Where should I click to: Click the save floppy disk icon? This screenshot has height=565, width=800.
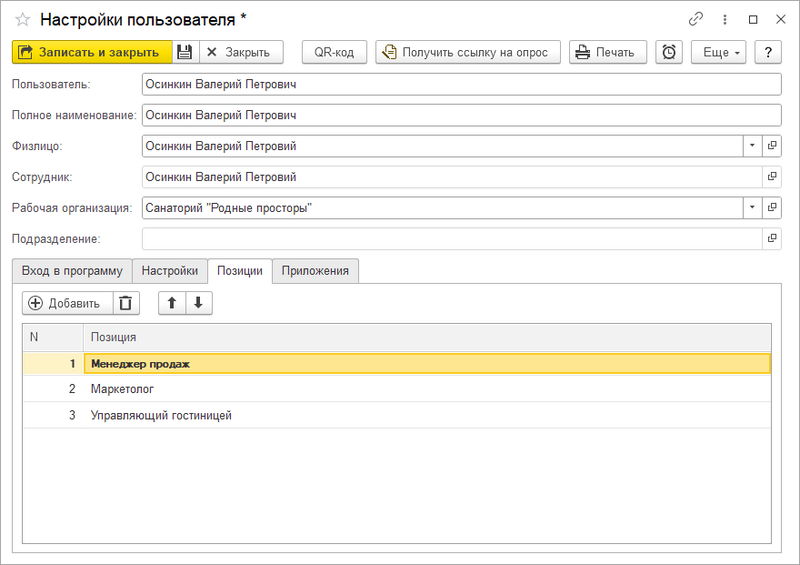[x=185, y=52]
